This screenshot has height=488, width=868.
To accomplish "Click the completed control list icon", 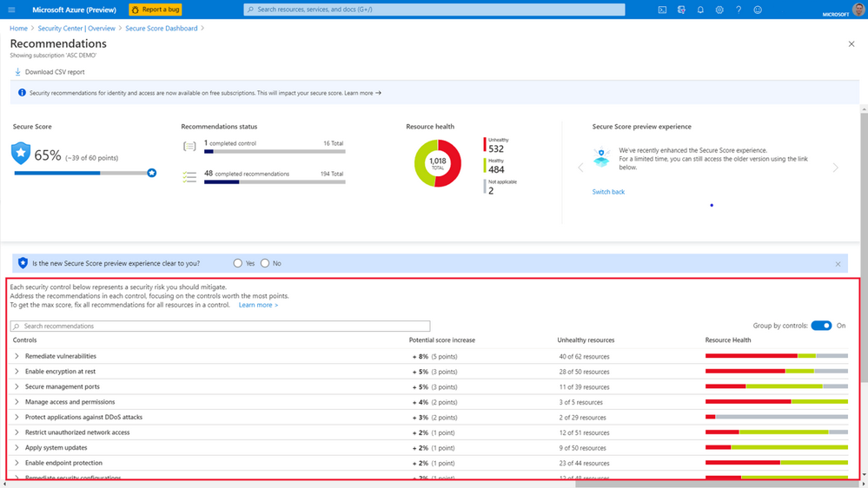I will [189, 146].
